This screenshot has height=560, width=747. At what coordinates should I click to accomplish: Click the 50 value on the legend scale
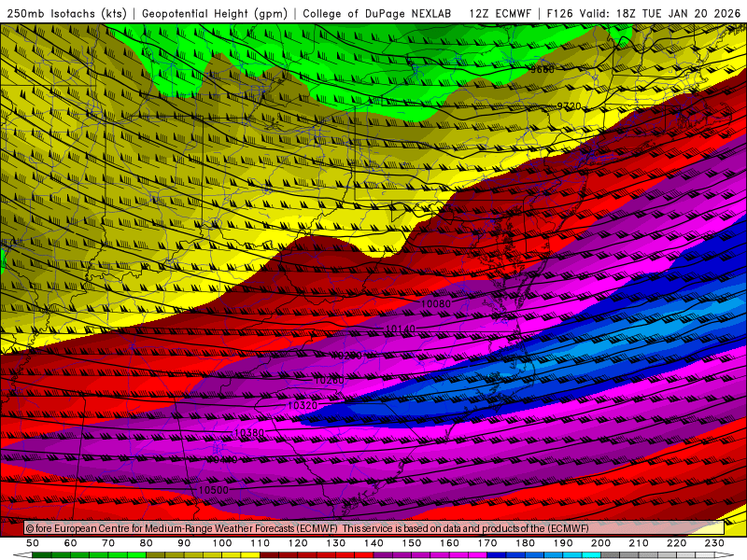tap(33, 543)
